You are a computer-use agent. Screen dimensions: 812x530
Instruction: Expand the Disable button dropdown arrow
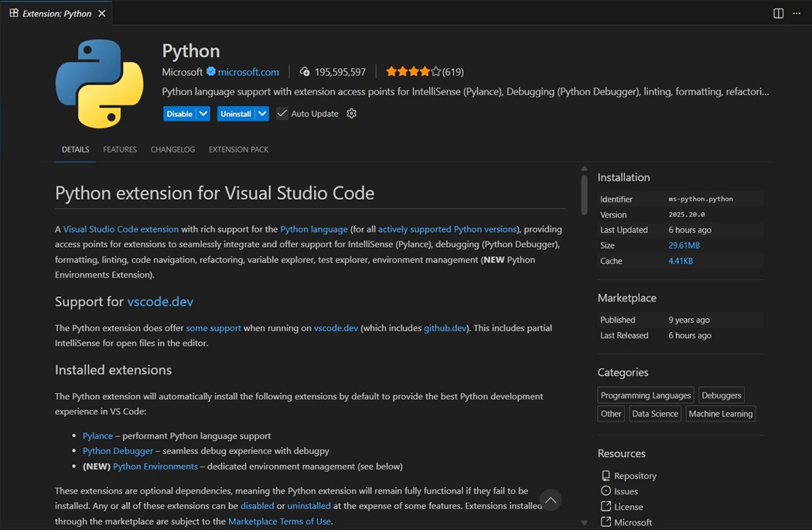tap(203, 114)
